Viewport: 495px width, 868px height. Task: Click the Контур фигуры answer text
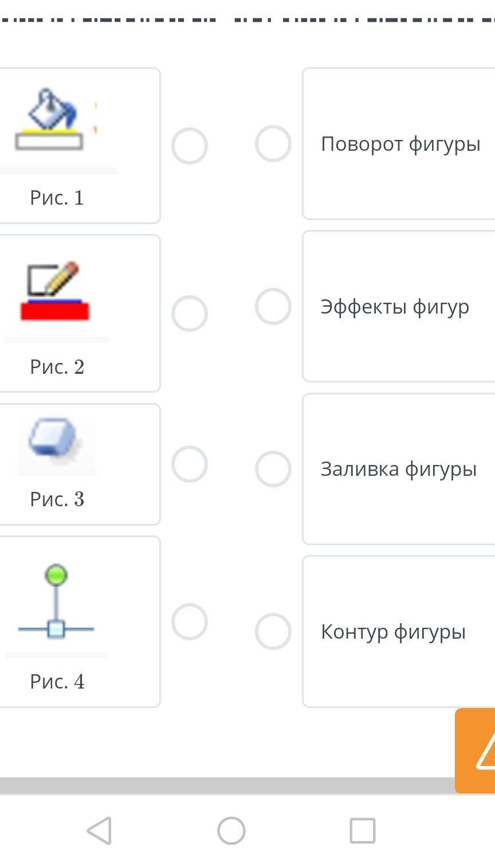pos(393,632)
